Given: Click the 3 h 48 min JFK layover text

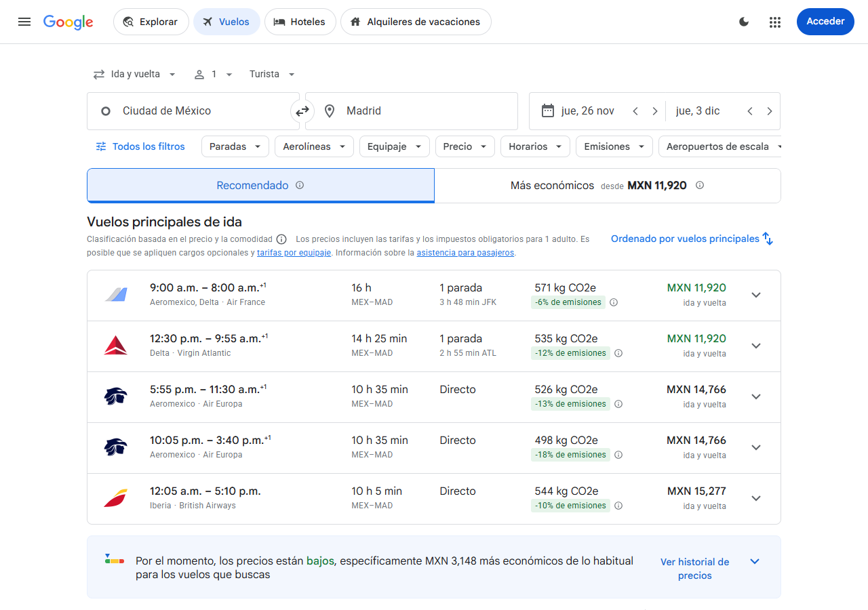Looking at the screenshot, I should click(468, 302).
